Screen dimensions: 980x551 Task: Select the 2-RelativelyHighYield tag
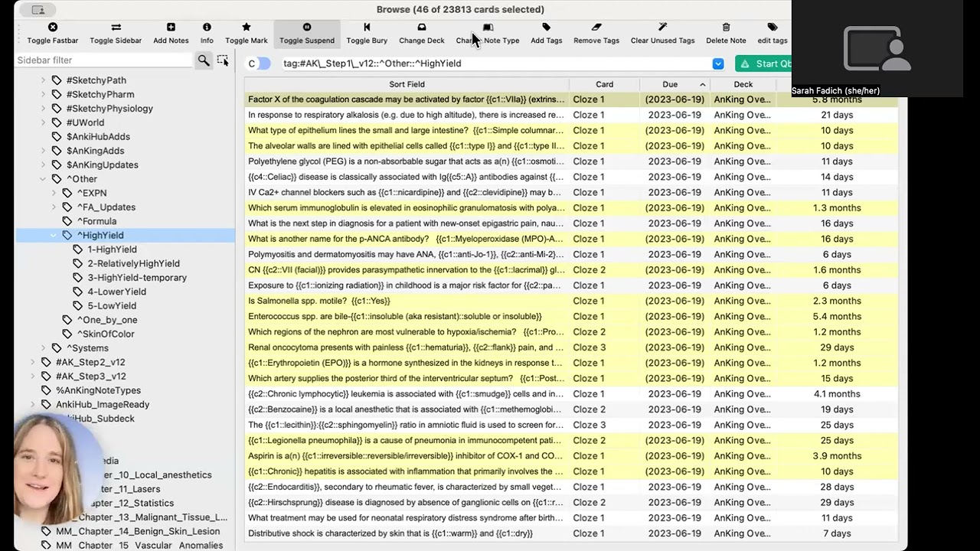(133, 263)
